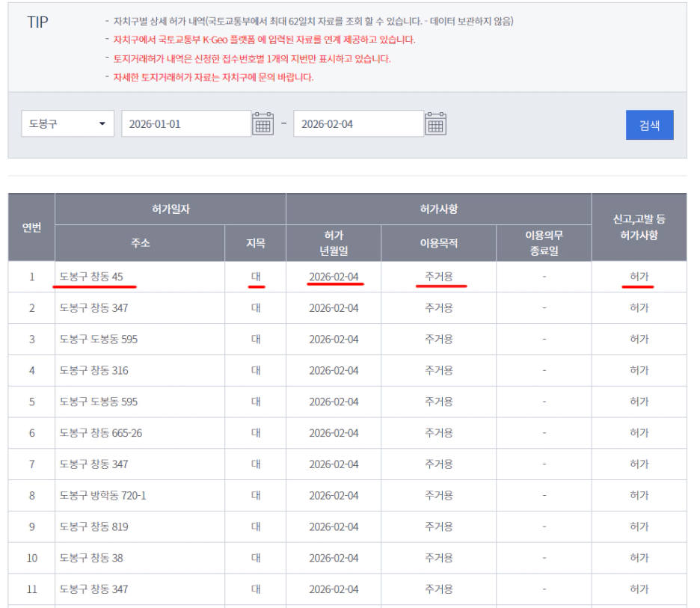Image resolution: width=700 pixels, height=608 pixels.
Task: Click the 이용목적 column header
Action: click(x=438, y=243)
